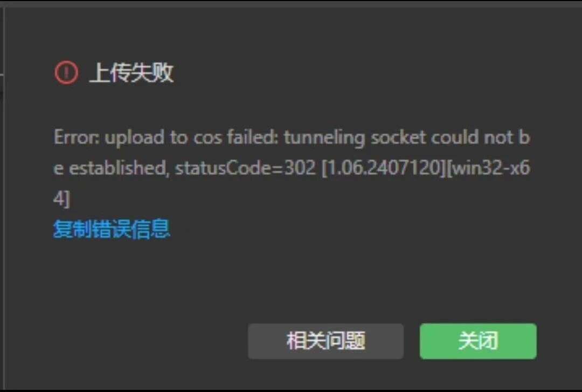Click the word 'established' in the message

click(119, 168)
